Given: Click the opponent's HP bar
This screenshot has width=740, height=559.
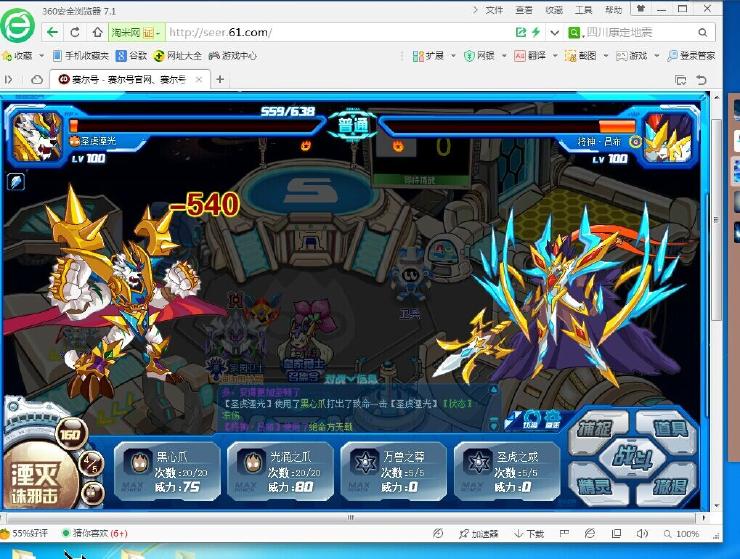Looking at the screenshot, I should (x=509, y=126).
